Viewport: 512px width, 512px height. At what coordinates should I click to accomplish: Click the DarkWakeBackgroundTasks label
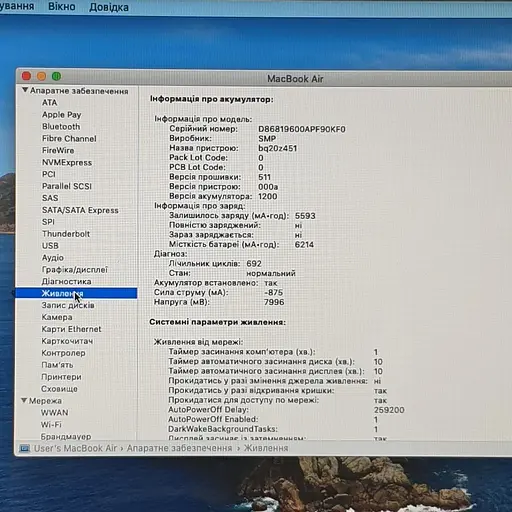pyautogui.click(x=223, y=429)
